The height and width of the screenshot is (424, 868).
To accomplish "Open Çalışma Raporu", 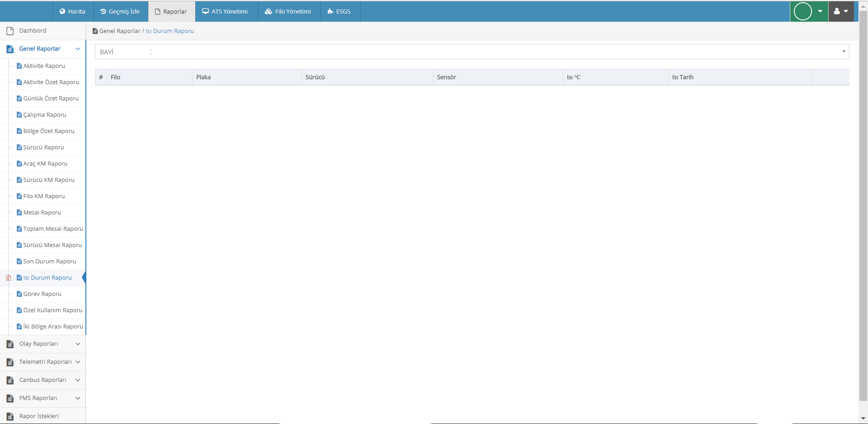I will point(45,115).
